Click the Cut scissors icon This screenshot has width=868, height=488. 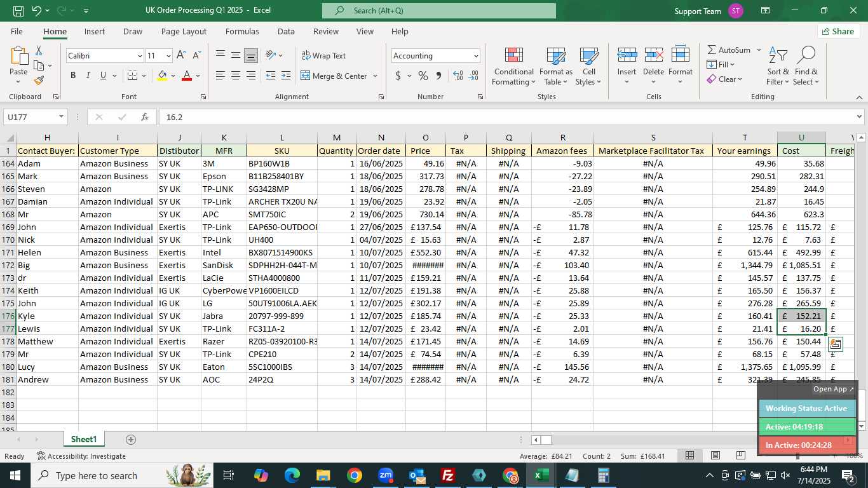coord(39,51)
